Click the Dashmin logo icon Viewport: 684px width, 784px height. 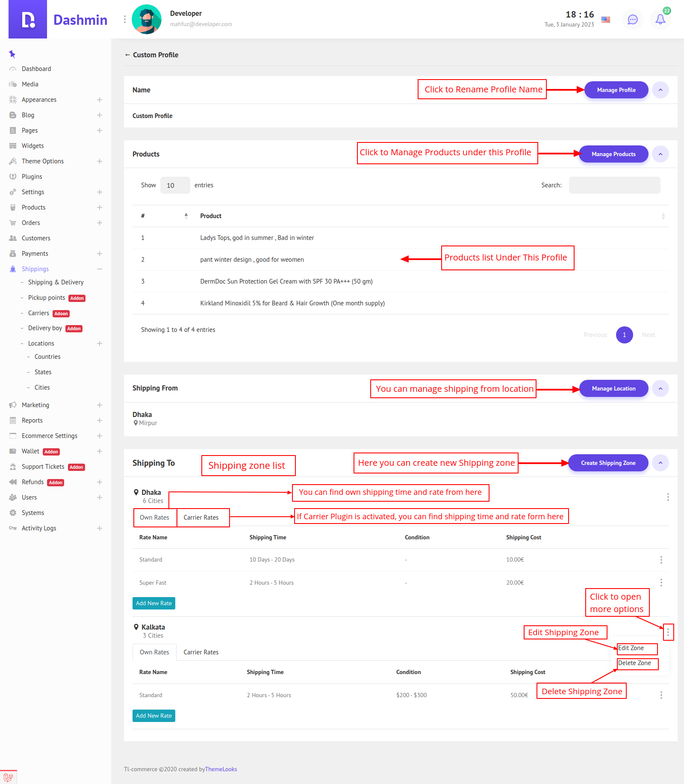coord(28,19)
